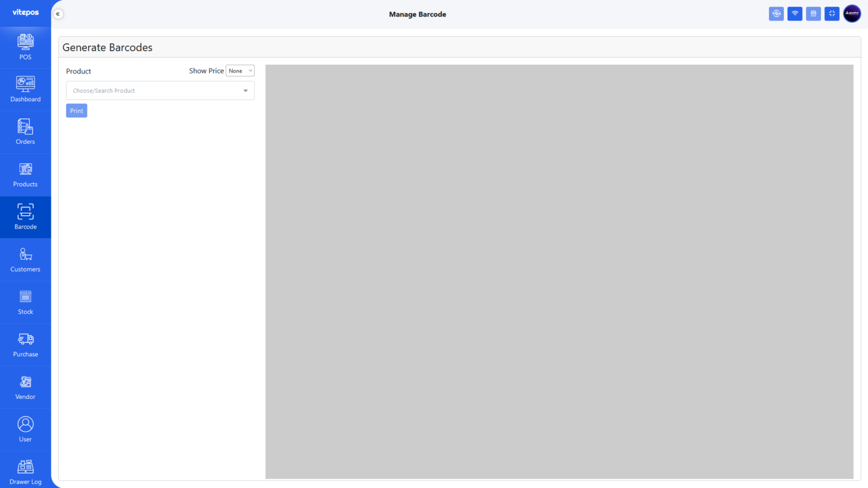Expand the Choose/Search Product dropdown arrow
Viewport: 868px width, 488px height.
point(245,91)
